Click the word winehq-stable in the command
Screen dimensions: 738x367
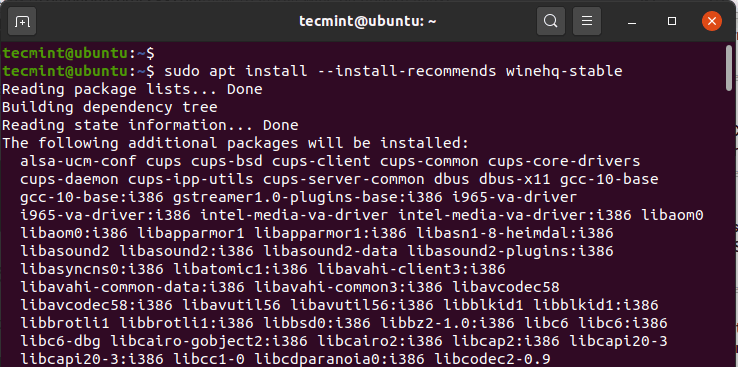point(564,72)
